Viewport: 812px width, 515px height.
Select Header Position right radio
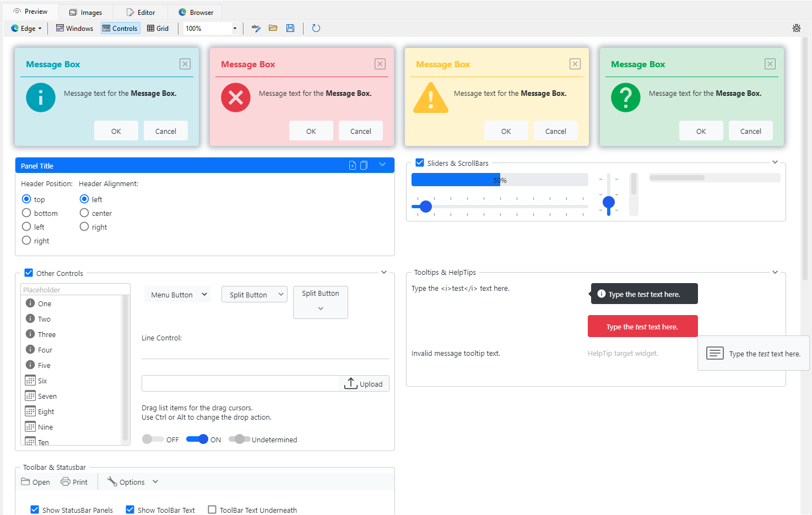(x=26, y=240)
